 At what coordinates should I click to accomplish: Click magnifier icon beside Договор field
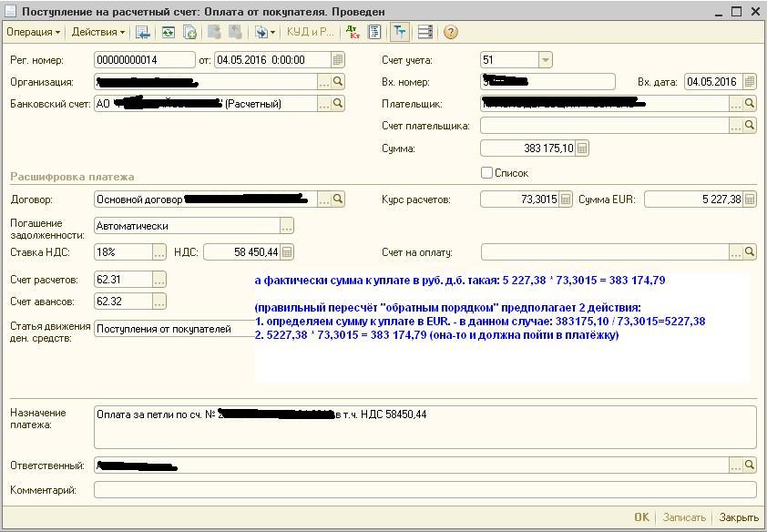pyautogui.click(x=338, y=199)
